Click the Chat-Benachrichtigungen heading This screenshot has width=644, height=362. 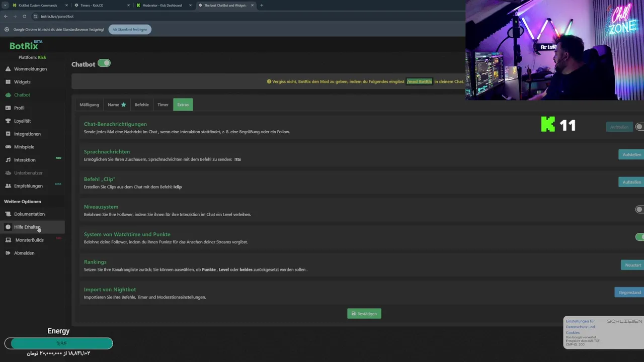point(115,124)
